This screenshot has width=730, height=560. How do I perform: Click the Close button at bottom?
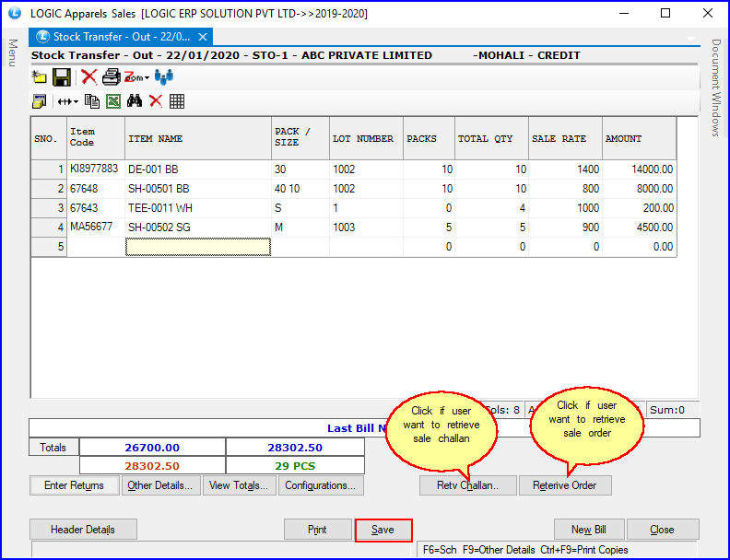tap(663, 530)
